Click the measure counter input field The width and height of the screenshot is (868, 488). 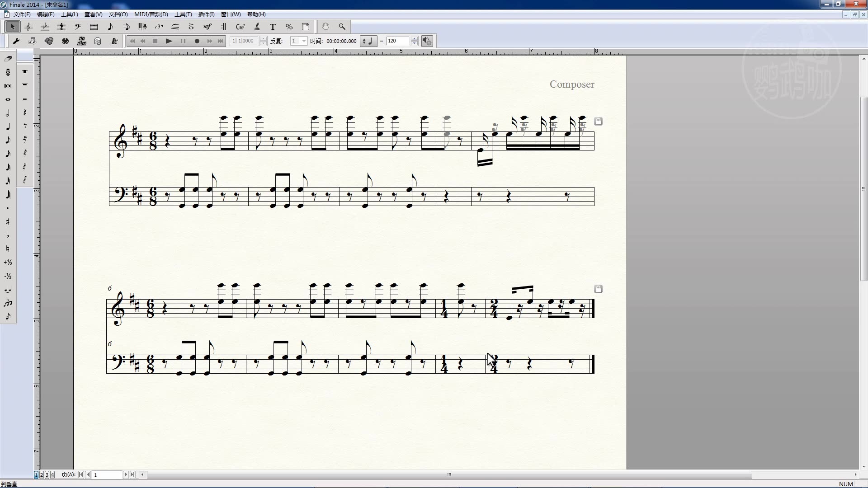click(244, 41)
